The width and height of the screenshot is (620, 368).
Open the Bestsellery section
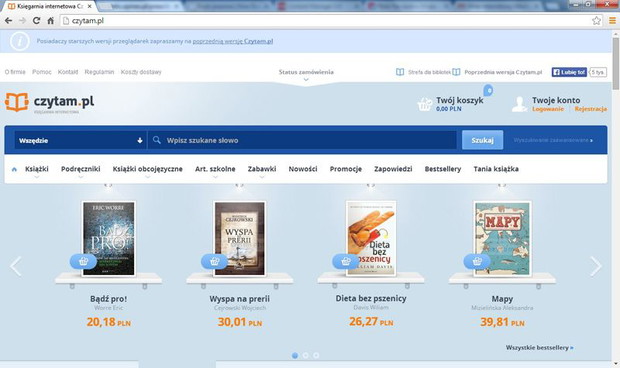pyautogui.click(x=443, y=169)
